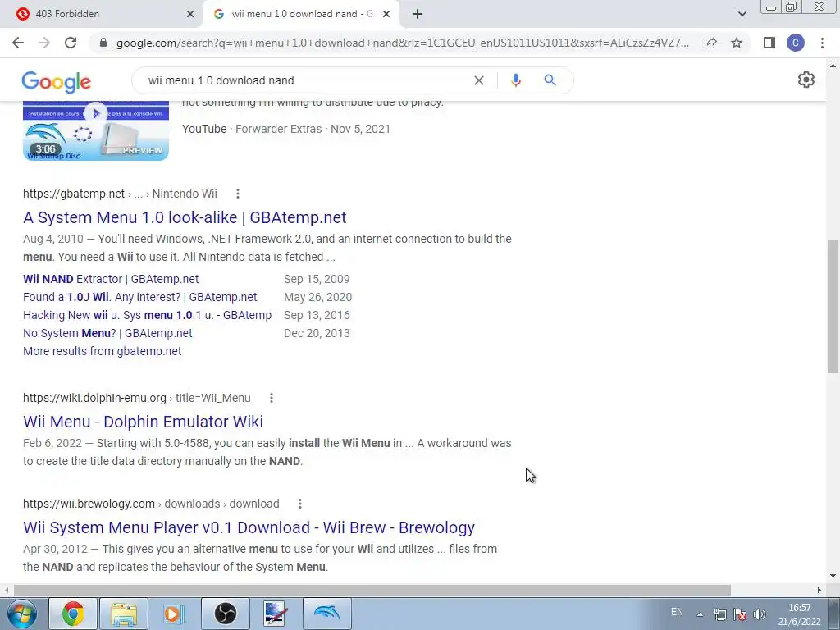This screenshot has height=630, width=840.
Task: Open options for the wiki.dolphin-emu.org result
Action: (271, 398)
